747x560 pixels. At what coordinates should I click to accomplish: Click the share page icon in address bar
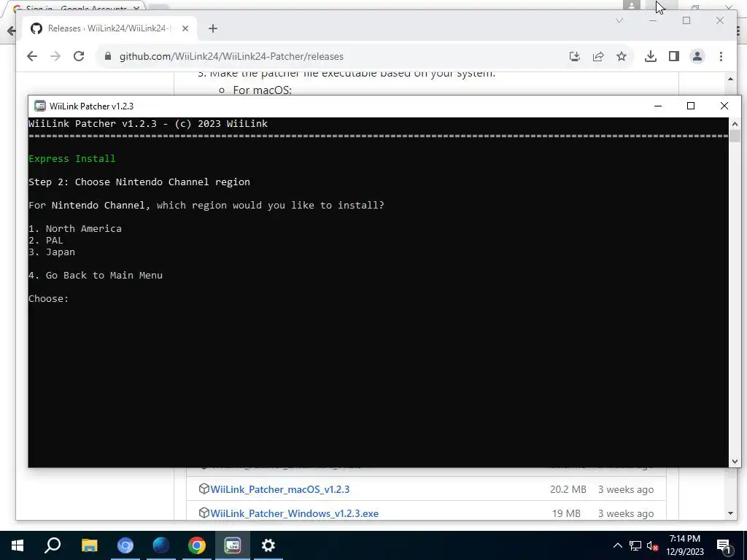pyautogui.click(x=598, y=56)
